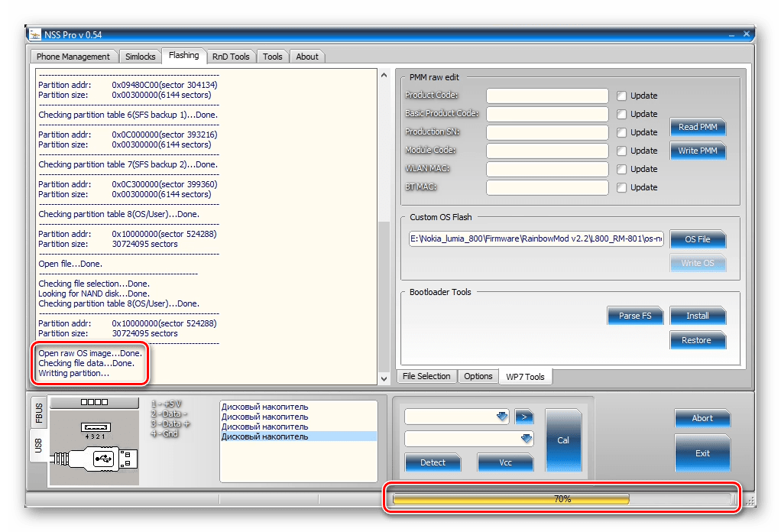Screen dimensions: 781x532
Task: Enable Update checkbox for Product Code
Action: (621, 96)
